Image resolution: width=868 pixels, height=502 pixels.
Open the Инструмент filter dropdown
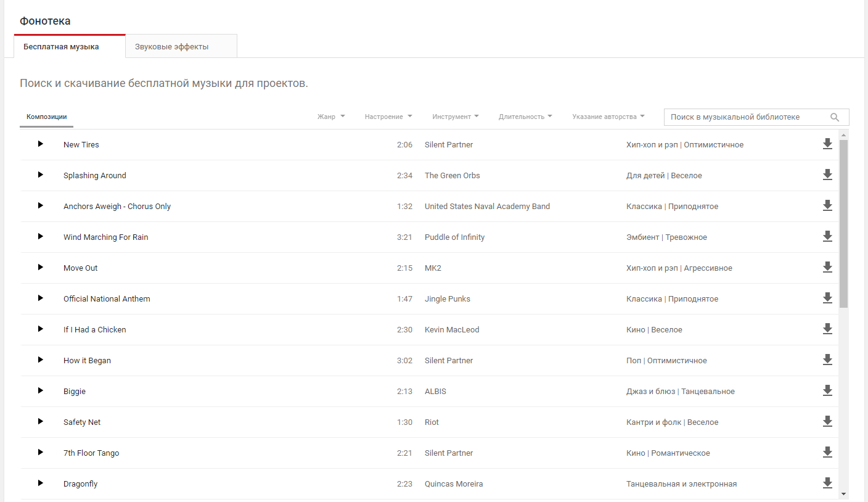[x=456, y=117]
